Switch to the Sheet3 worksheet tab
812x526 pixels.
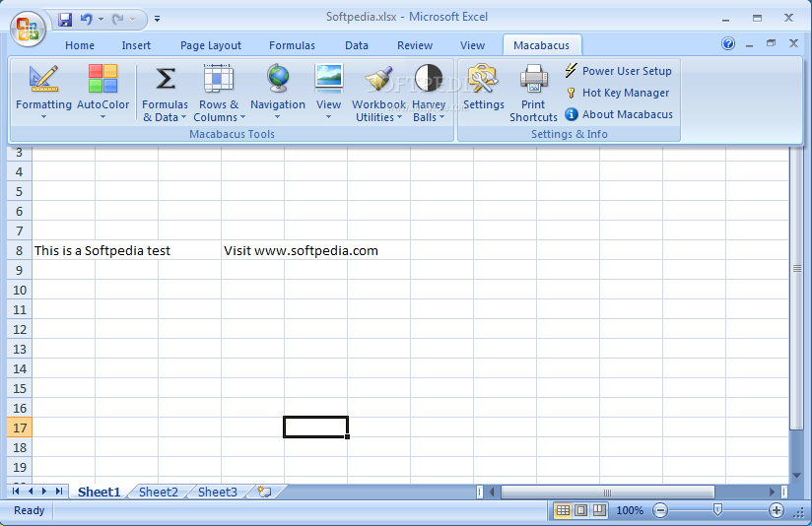(218, 492)
